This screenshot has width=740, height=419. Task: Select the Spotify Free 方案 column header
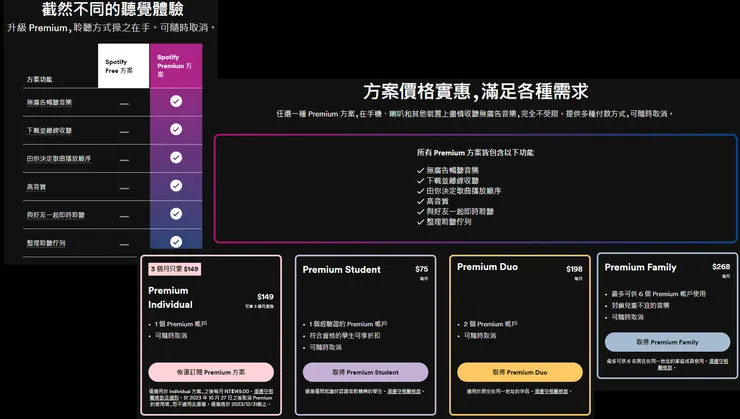click(123, 66)
